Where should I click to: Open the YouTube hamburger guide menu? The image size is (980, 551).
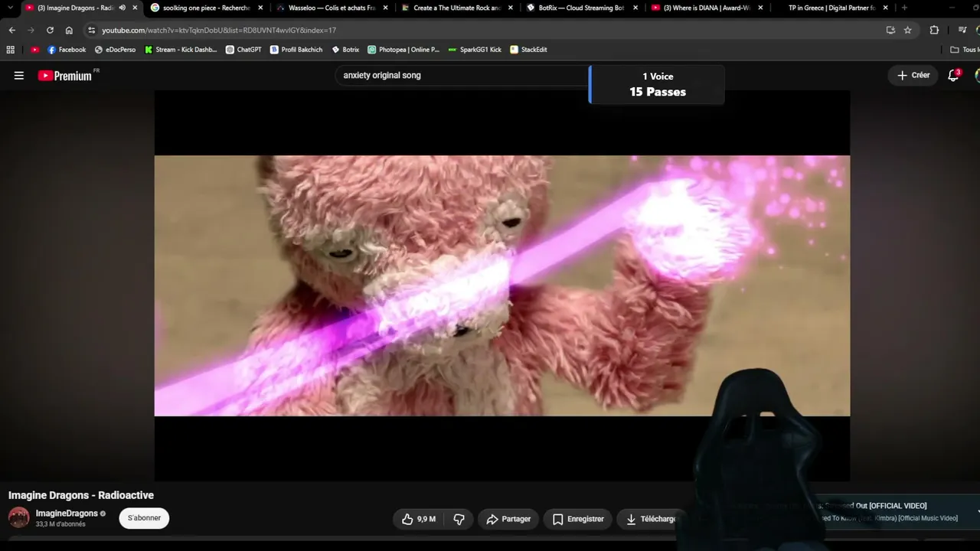pos(19,76)
